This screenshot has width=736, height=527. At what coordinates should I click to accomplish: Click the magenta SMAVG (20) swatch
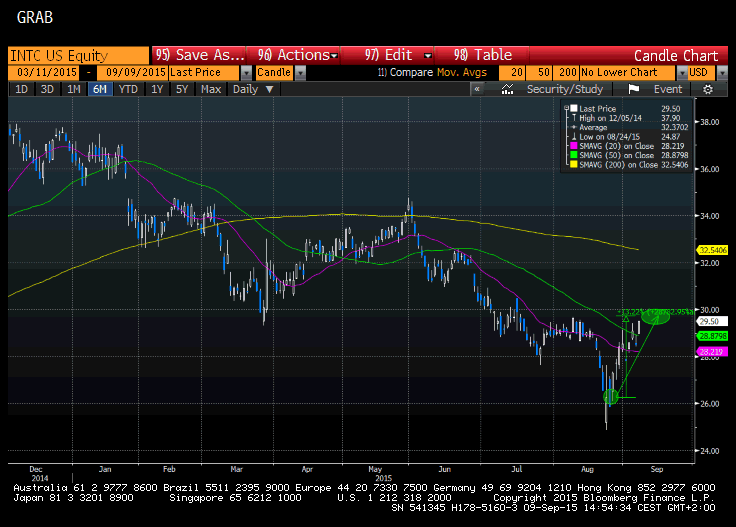[x=574, y=146]
